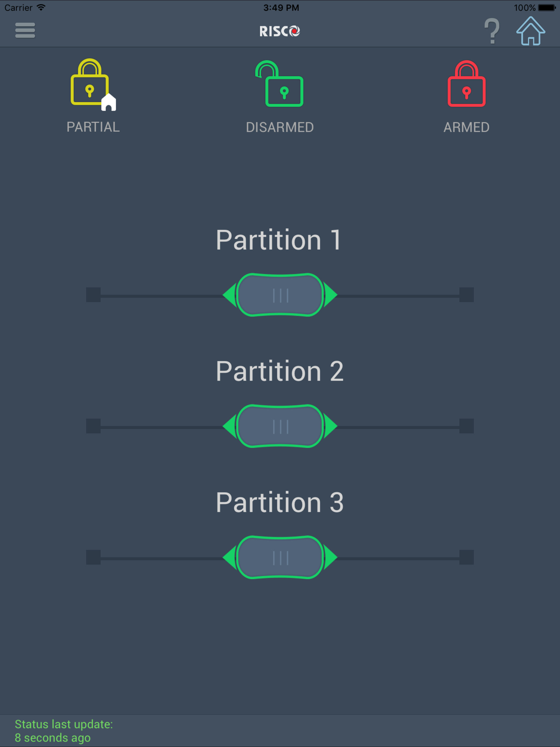Tap the red Armed padlock icon

[466, 84]
